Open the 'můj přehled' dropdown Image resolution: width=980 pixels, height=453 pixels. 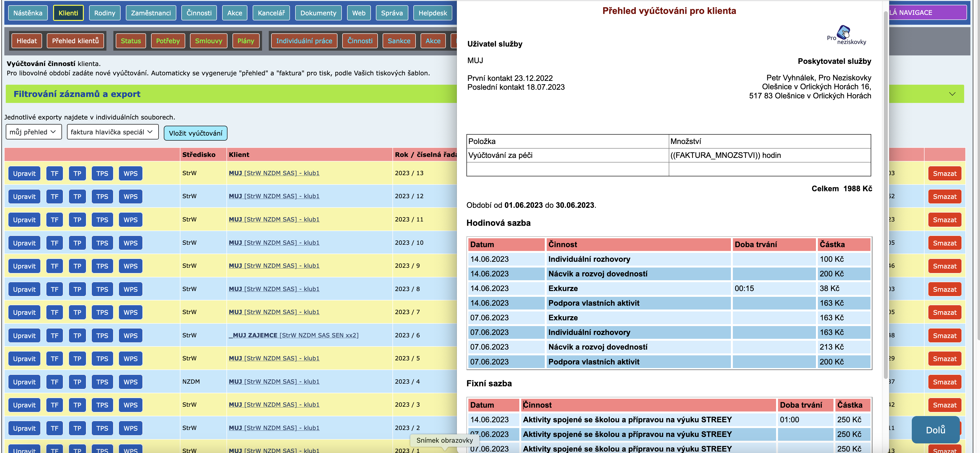pos(33,132)
